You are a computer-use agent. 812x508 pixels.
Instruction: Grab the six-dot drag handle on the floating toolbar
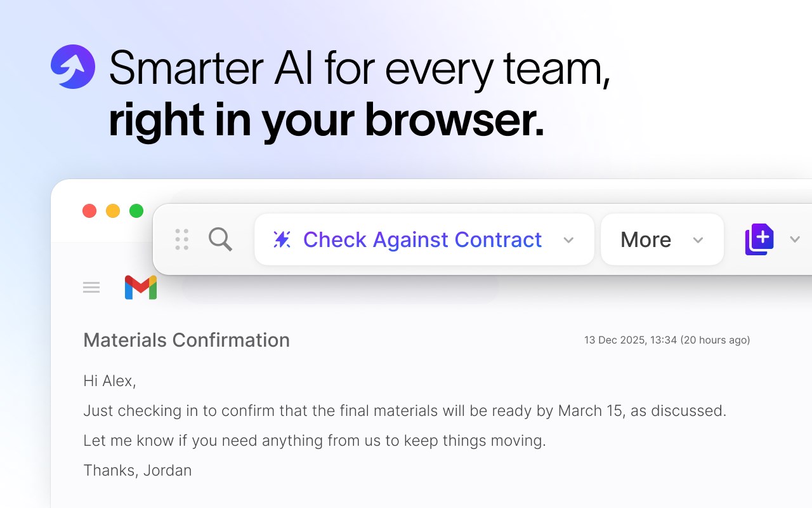182,239
